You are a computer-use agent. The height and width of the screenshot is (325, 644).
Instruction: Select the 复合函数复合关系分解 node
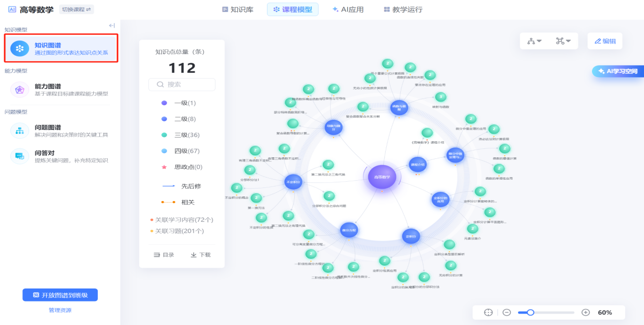[x=363, y=107]
